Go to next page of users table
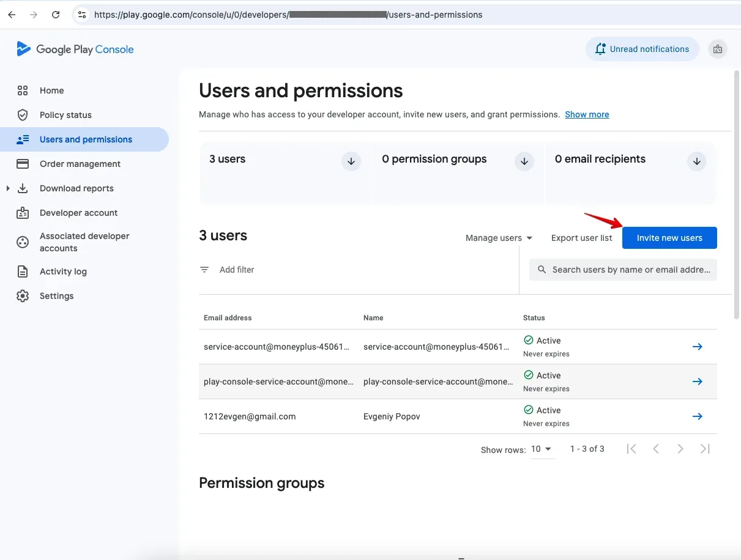Viewport: 741px width, 560px height. [680, 449]
